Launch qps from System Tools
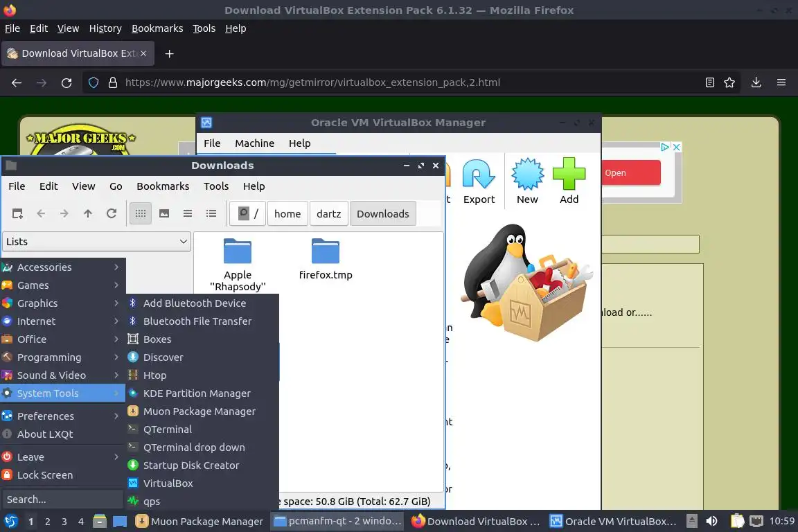 point(202,502)
